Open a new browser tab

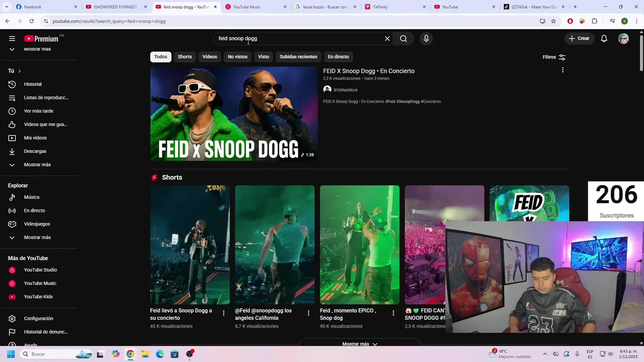[575, 7]
